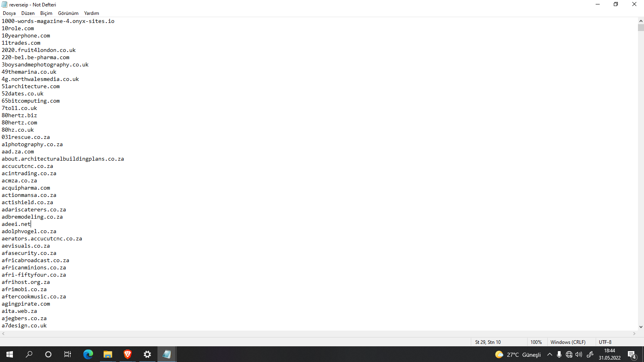Viewport: 644px width, 362px height.
Task: Open the volume speaker icon
Action: (579, 355)
